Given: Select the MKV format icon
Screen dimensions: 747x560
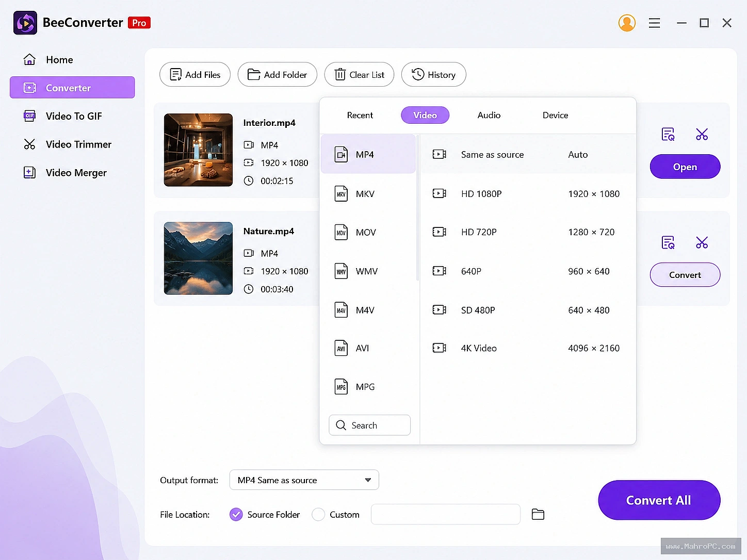Looking at the screenshot, I should point(341,194).
